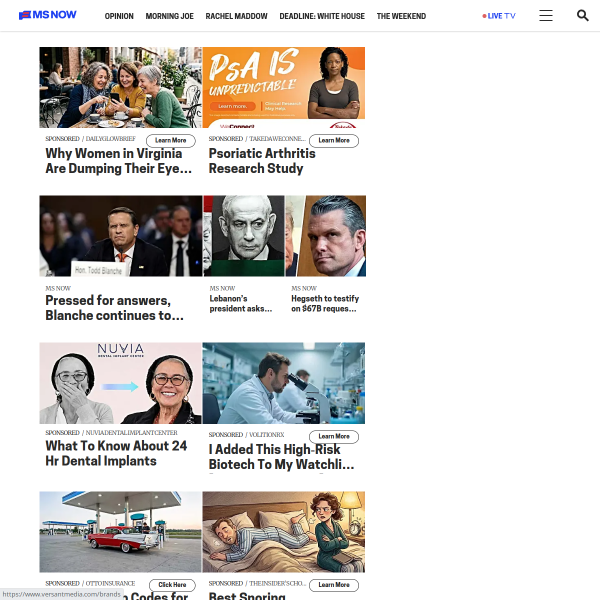This screenshot has width=600, height=600.
Task: Click Learn More for DailyGlowBrief ad
Action: coord(171,140)
